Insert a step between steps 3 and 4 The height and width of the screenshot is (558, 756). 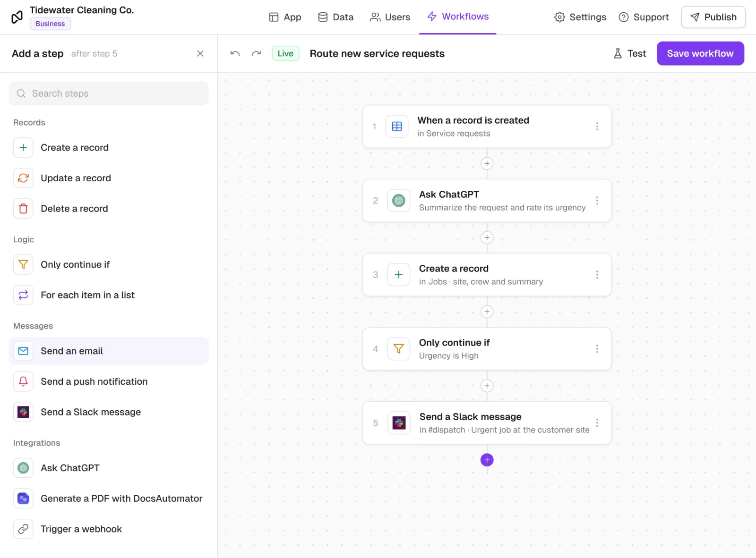point(487,312)
